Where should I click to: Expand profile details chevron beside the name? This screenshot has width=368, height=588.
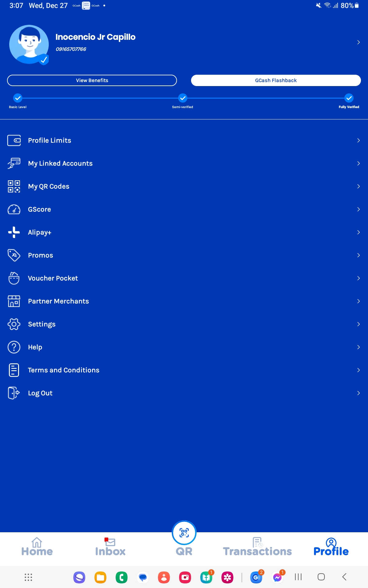(x=358, y=43)
